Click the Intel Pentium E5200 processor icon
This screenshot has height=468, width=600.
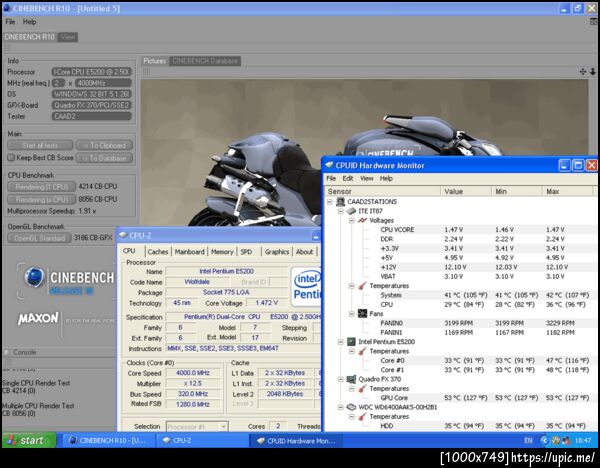pos(351,342)
